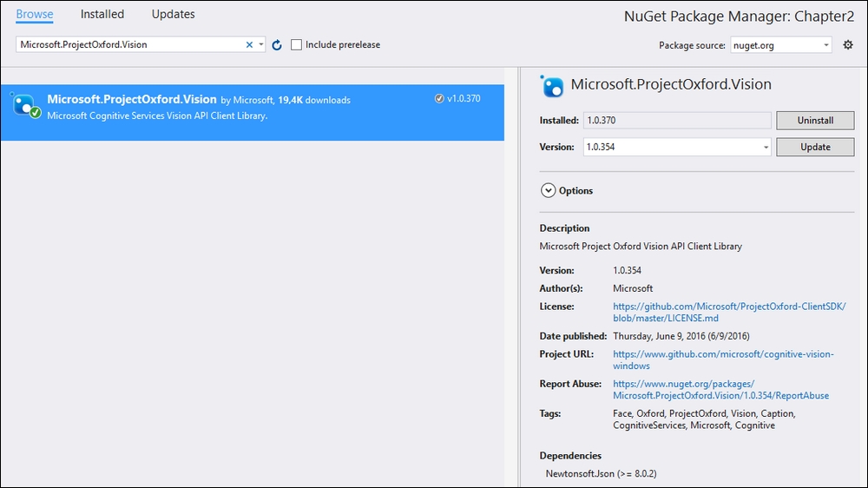Open NuGet settings gear
The width and height of the screenshot is (868, 488).
click(x=848, y=45)
